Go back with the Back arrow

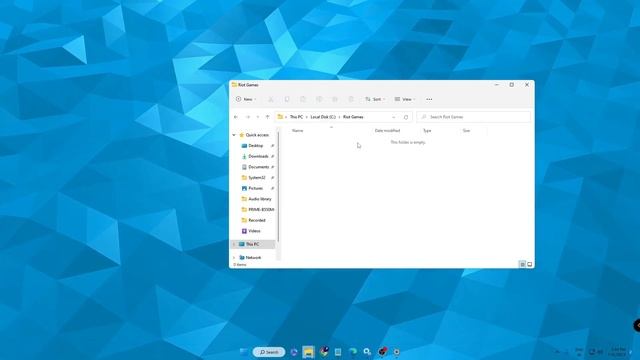pos(236,117)
